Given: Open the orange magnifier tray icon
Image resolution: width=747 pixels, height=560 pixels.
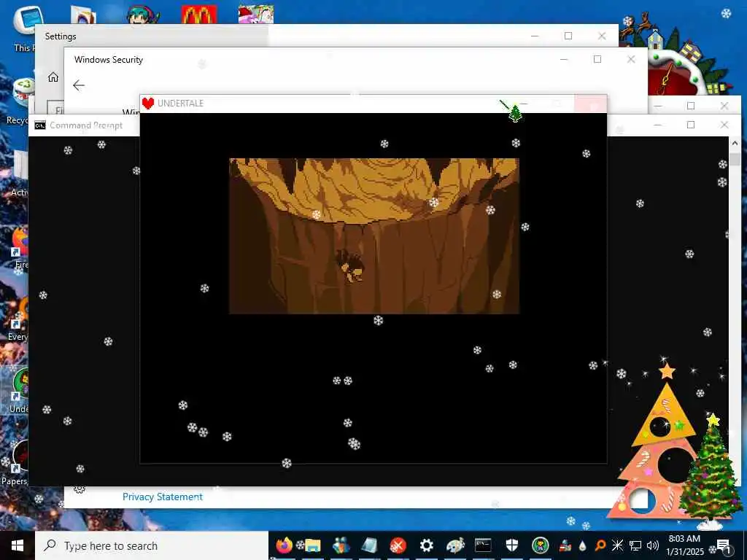Looking at the screenshot, I should pyautogui.click(x=600, y=545).
